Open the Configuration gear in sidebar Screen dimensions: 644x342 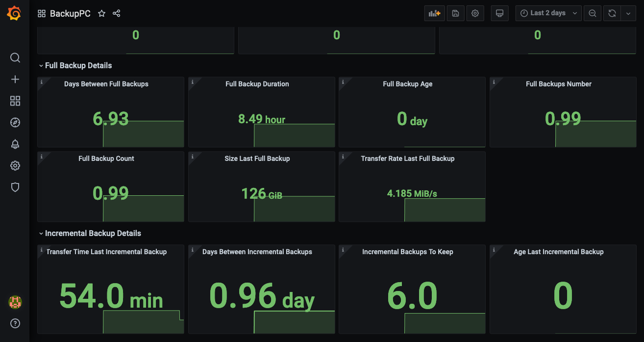click(15, 166)
